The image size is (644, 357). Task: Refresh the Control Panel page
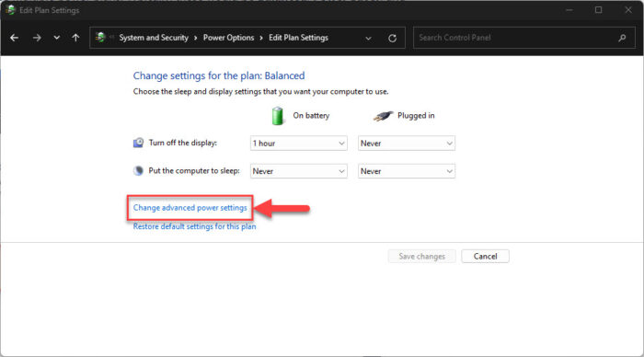click(x=392, y=39)
